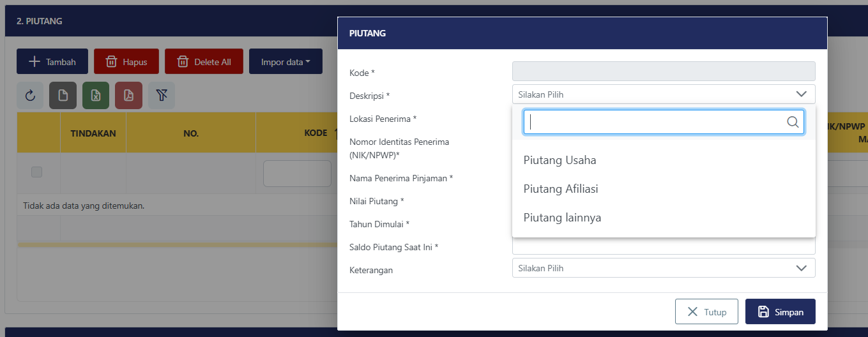This screenshot has height=337, width=868.
Task: Select Piutang Usaha from the list
Action: tap(560, 160)
